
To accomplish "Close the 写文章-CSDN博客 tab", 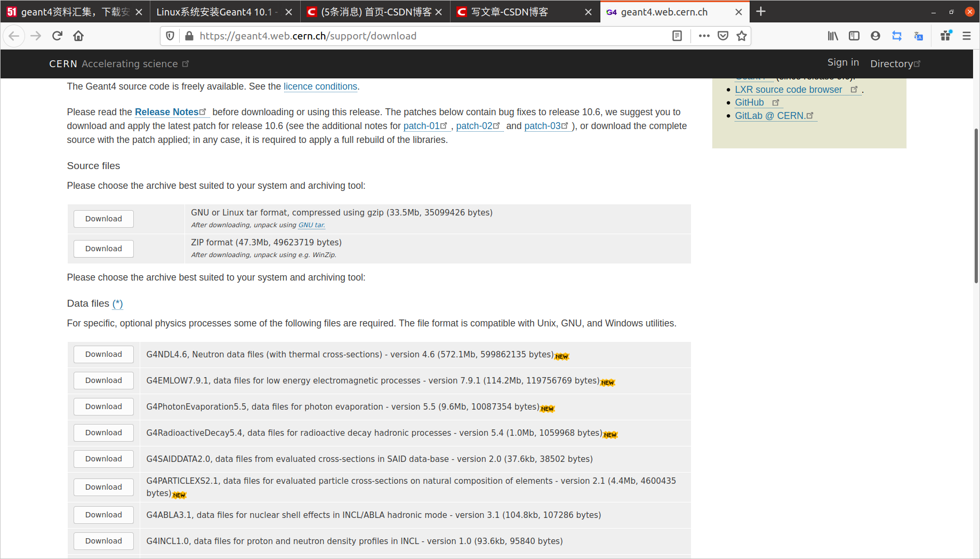I will coord(588,12).
